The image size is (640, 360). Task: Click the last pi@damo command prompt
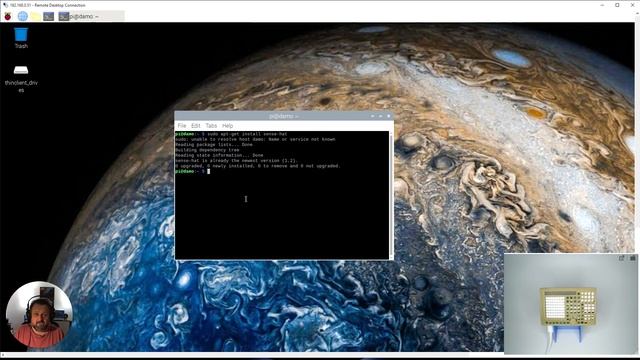pos(193,171)
